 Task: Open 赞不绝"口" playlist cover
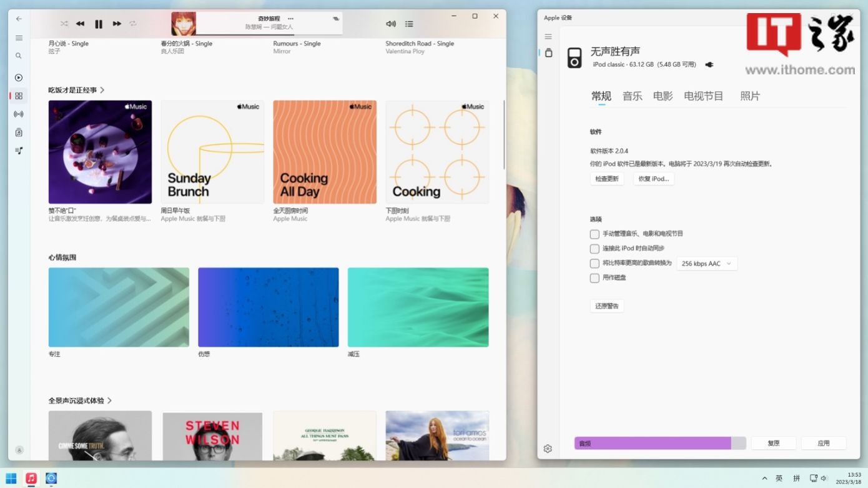[x=100, y=152]
